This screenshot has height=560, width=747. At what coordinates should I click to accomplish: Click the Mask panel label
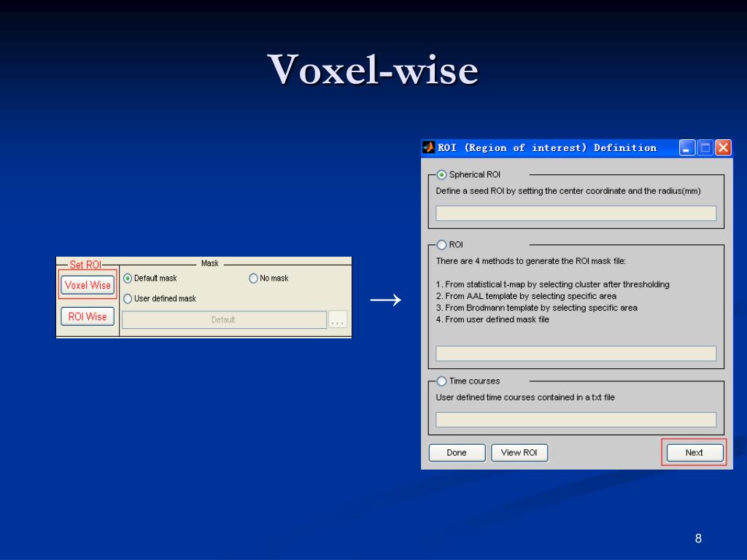point(209,262)
